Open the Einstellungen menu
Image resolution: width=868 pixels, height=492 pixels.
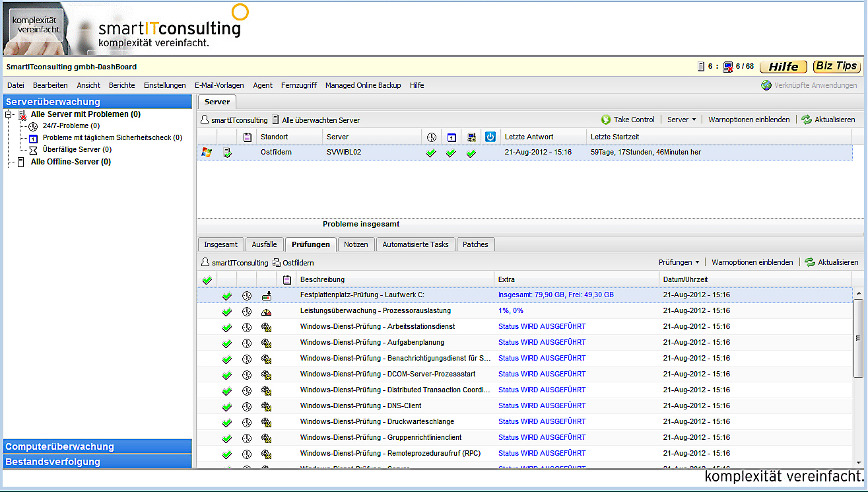pos(165,85)
